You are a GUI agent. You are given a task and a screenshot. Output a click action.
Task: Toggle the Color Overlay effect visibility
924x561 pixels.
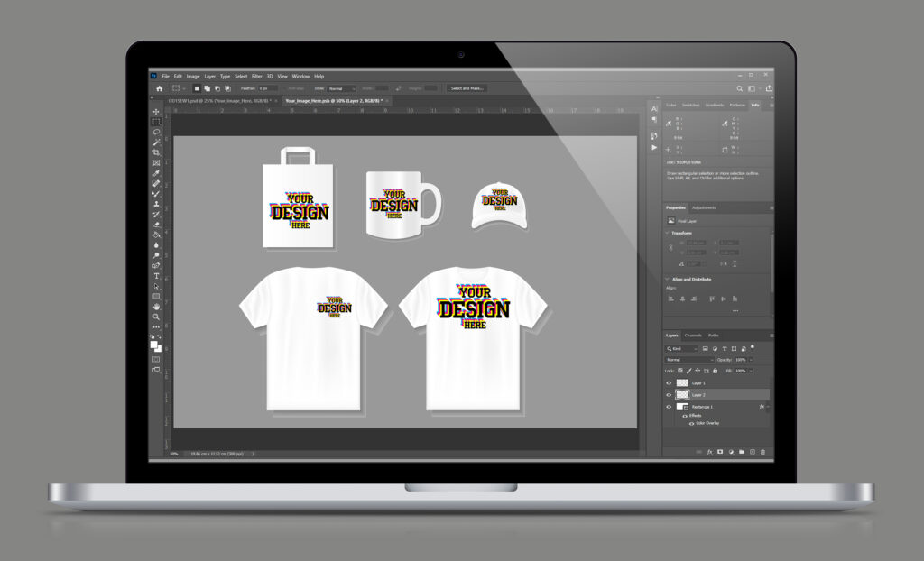(x=691, y=423)
